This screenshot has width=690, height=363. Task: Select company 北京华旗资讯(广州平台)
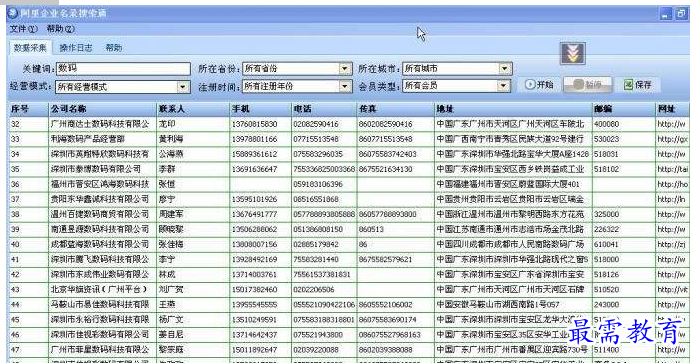(99, 290)
